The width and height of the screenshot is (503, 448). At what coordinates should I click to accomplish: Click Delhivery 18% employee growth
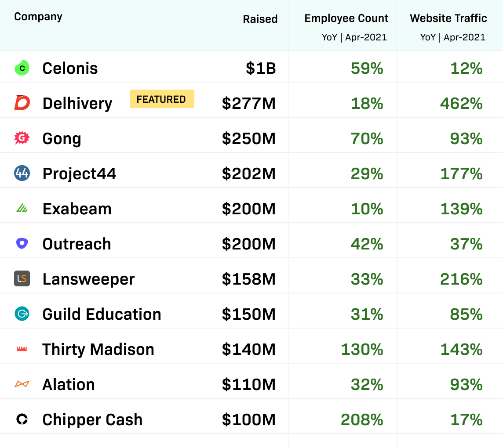click(x=367, y=104)
